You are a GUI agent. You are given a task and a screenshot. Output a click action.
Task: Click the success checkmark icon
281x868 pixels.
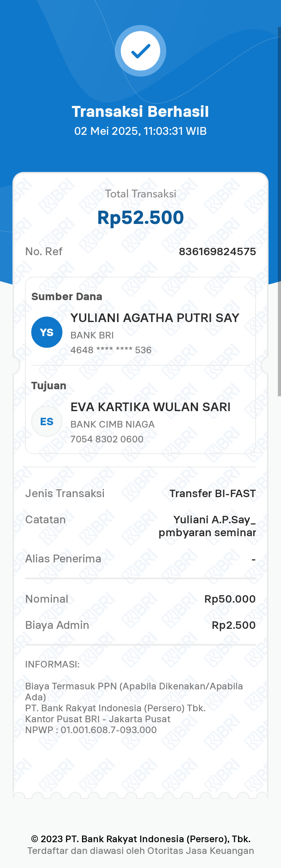coord(140,51)
